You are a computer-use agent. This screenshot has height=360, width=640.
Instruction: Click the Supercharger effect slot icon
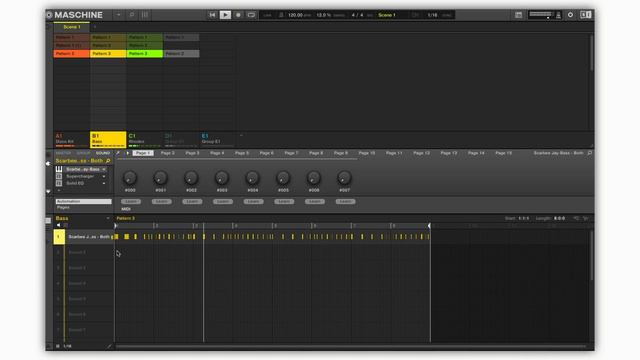59,176
